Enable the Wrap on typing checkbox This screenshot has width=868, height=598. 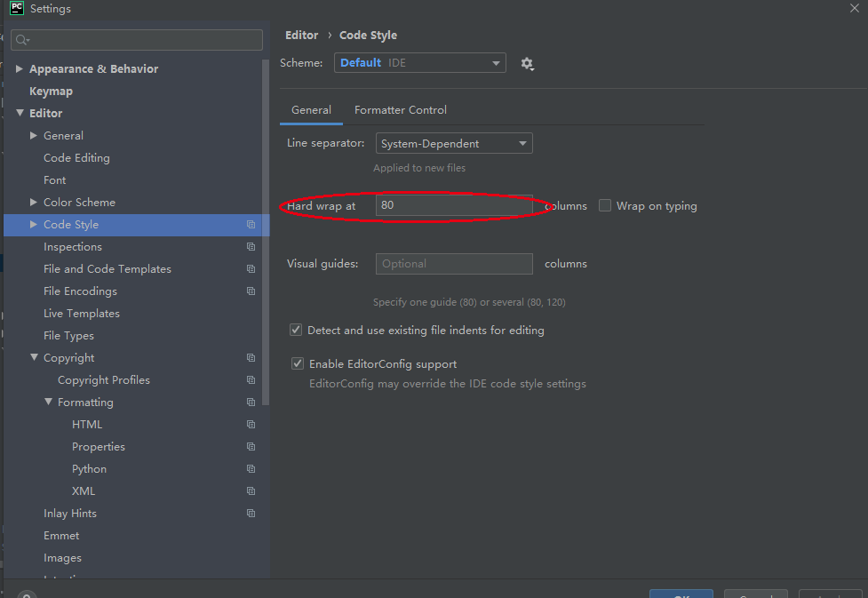[x=605, y=205]
